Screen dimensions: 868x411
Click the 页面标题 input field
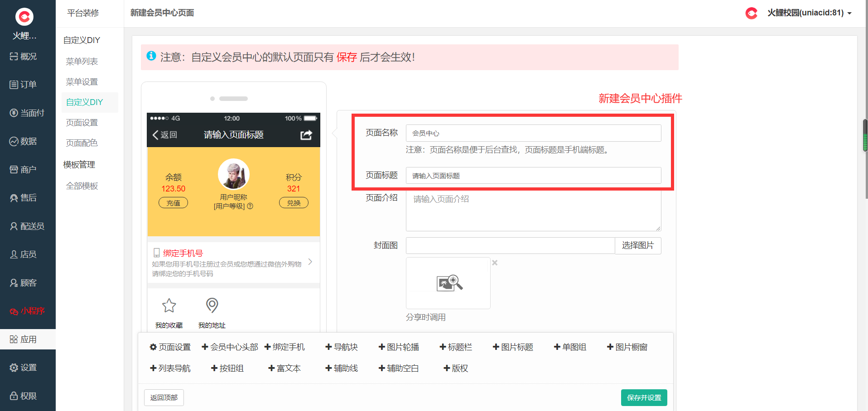click(533, 176)
